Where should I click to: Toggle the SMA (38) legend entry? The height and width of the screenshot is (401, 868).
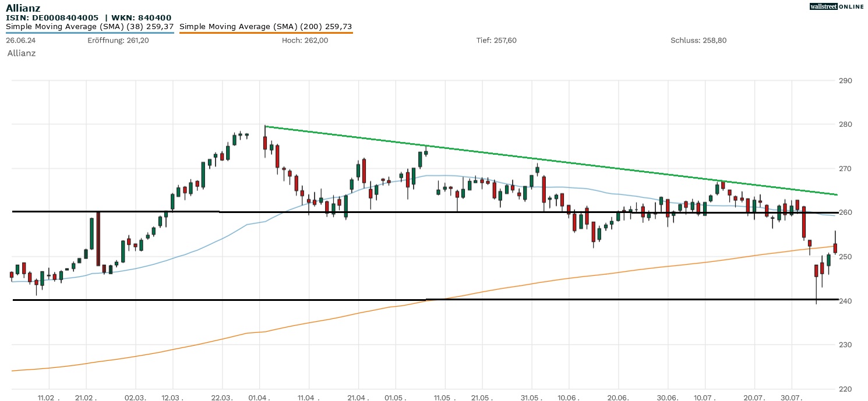click(90, 27)
